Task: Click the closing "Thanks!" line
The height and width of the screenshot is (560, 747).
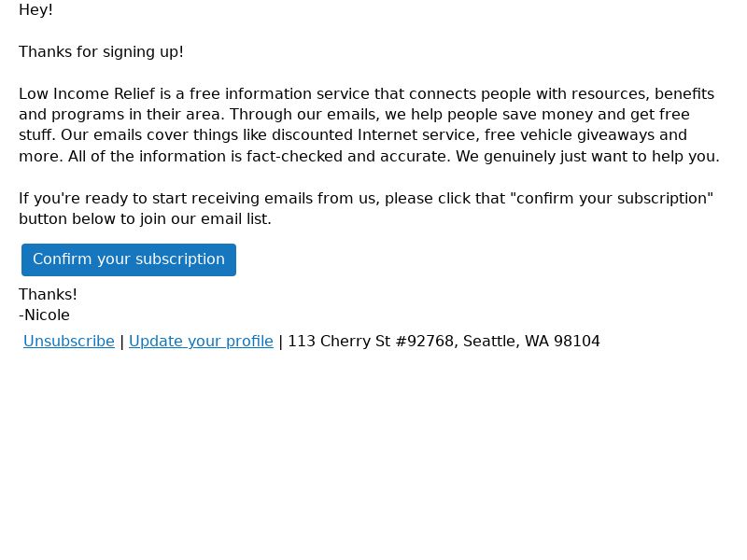Action: pos(48,294)
